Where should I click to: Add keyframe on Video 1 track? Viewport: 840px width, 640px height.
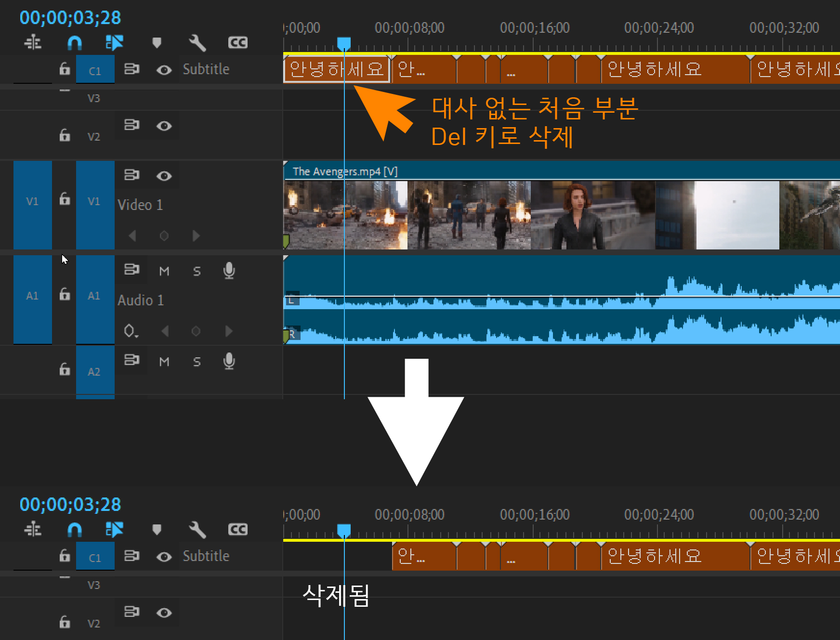click(x=164, y=235)
